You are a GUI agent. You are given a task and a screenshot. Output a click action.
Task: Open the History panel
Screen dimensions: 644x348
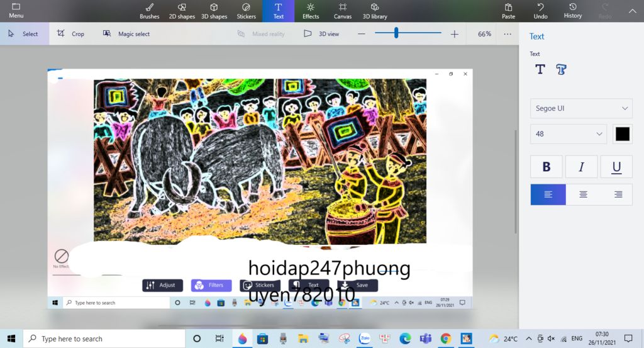[x=572, y=11]
